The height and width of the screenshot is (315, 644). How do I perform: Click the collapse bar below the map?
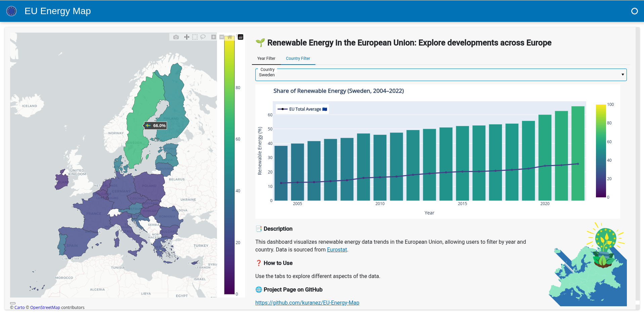pos(13,303)
